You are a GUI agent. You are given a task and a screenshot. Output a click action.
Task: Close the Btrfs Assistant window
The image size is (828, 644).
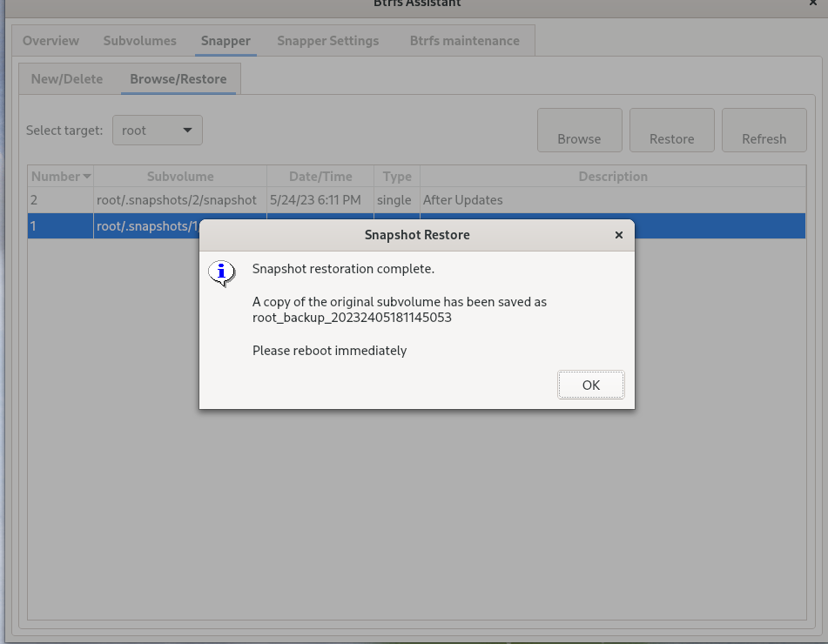pos(813,3)
